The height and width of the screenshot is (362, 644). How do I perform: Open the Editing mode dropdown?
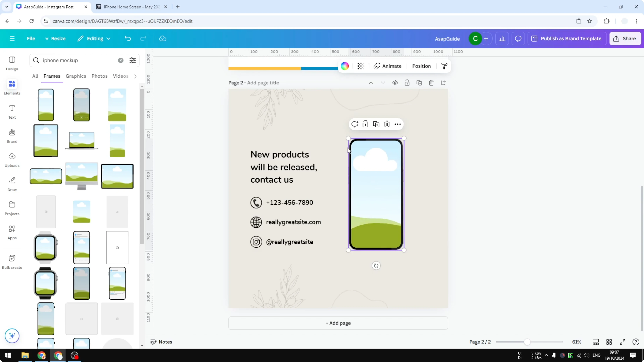click(x=94, y=38)
